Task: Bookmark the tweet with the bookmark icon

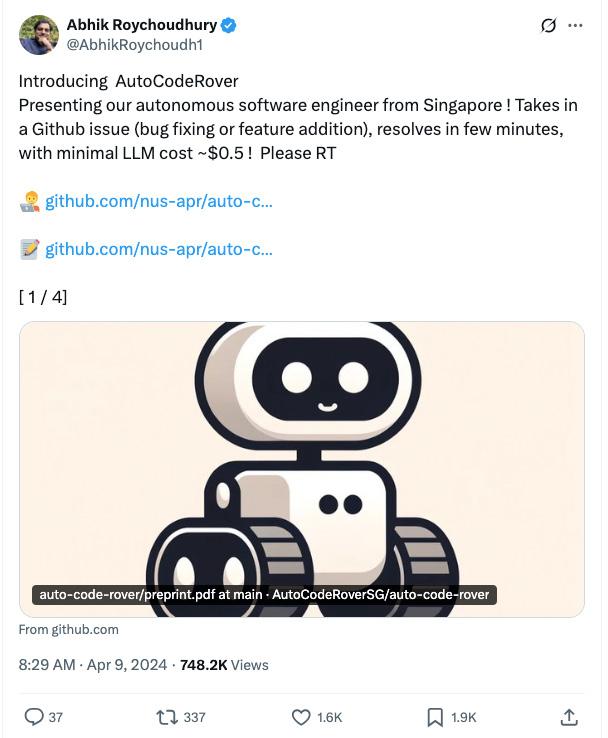Action: 435,717
